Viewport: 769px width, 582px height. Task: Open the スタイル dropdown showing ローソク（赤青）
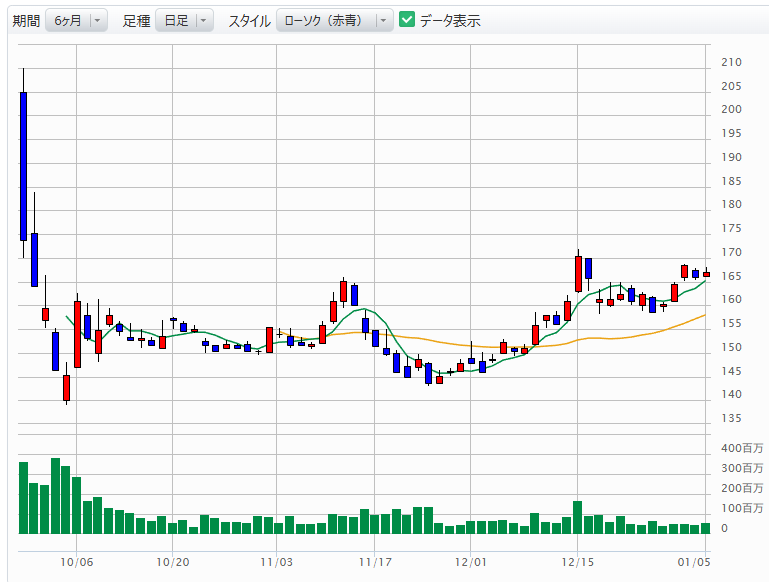coord(334,21)
